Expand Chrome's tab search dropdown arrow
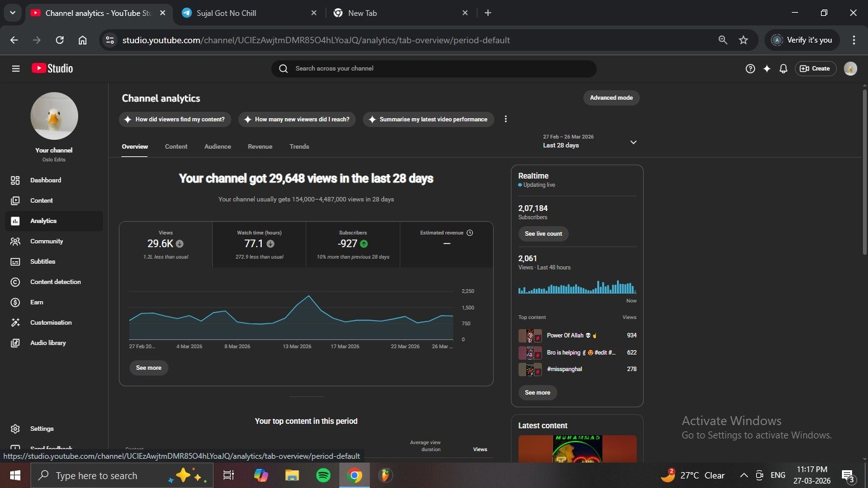This screenshot has height=488, width=868. click(x=12, y=13)
